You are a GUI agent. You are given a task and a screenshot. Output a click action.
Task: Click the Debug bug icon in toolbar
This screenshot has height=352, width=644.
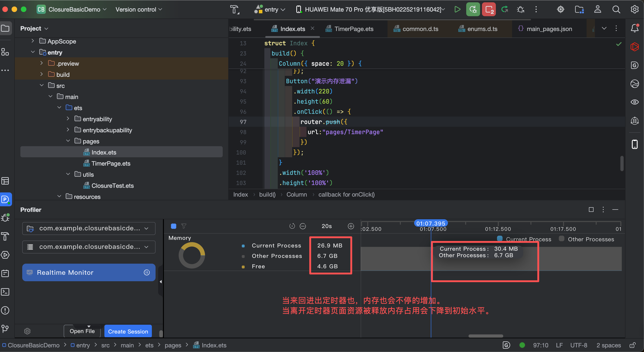coord(520,9)
